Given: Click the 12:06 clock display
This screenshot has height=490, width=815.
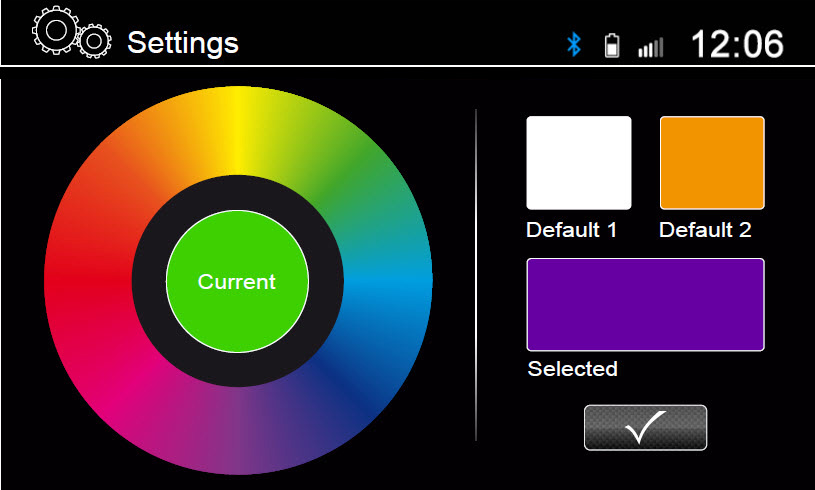Looking at the screenshot, I should tap(737, 43).
